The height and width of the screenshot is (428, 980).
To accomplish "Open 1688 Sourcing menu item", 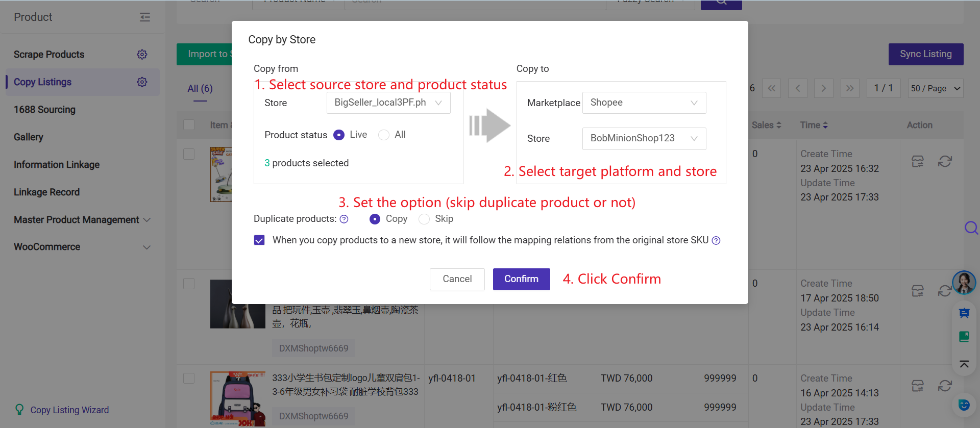I will pos(44,110).
